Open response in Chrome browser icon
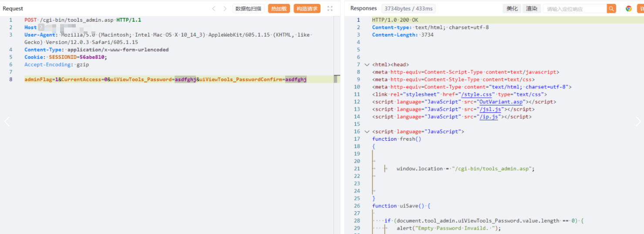The height and width of the screenshot is (234, 644). [x=629, y=8]
